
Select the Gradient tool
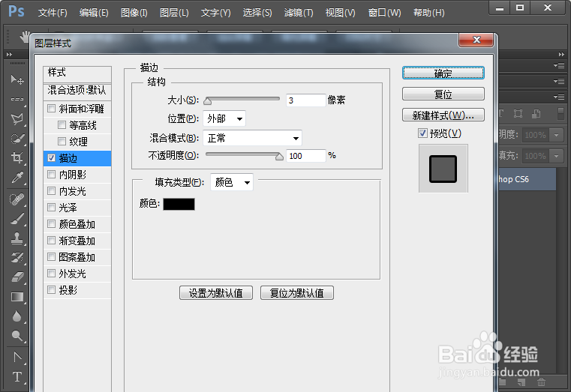point(17,297)
